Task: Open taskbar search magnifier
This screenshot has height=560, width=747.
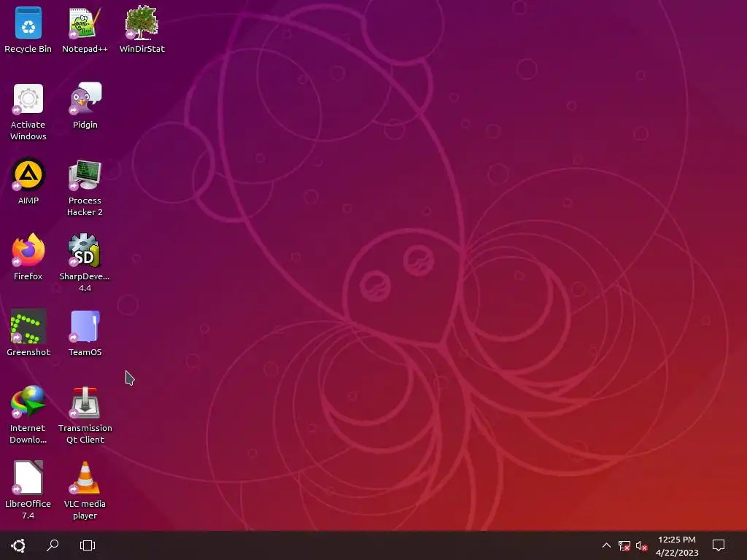Action: tap(53, 545)
